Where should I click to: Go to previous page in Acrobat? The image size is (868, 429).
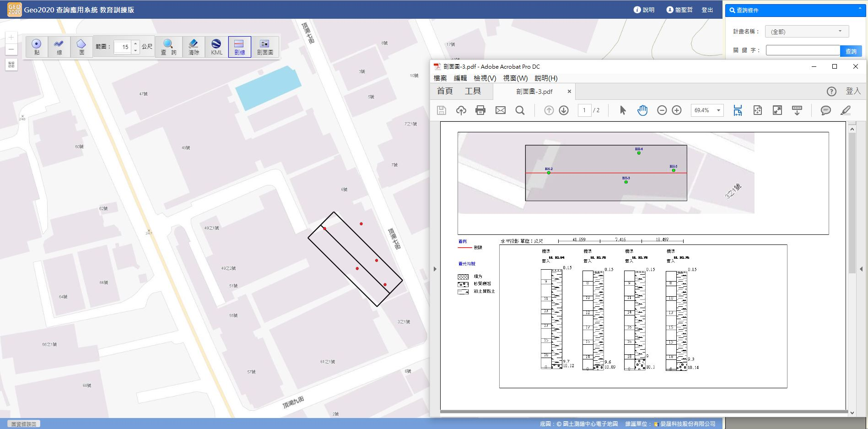click(549, 110)
